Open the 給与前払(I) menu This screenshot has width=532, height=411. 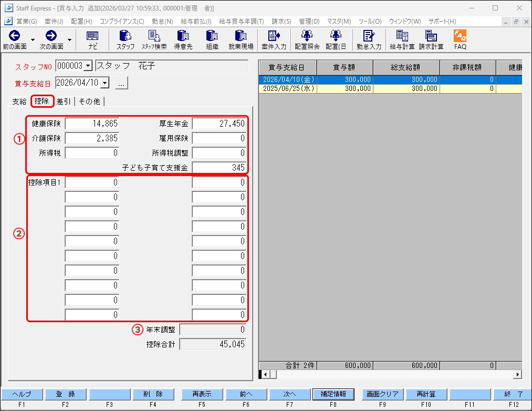tap(196, 22)
